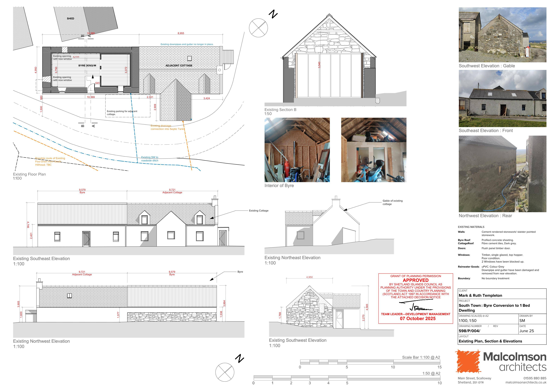Viewport: 554px width, 392px height.
Task: Click the Malcolmson architects orange logo
Action: 468,361
